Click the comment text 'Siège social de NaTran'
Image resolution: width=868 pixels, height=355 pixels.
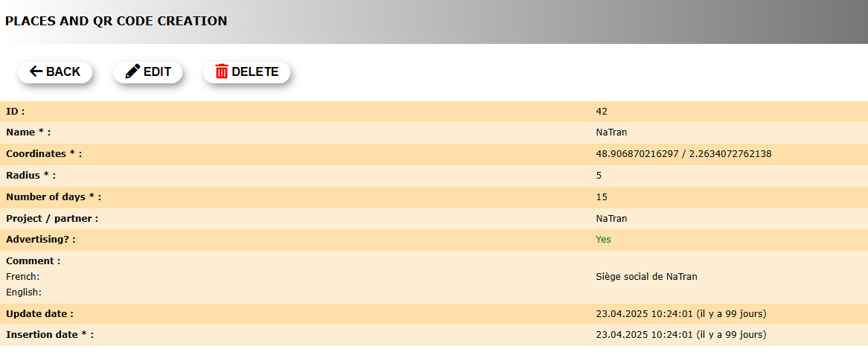pos(646,277)
